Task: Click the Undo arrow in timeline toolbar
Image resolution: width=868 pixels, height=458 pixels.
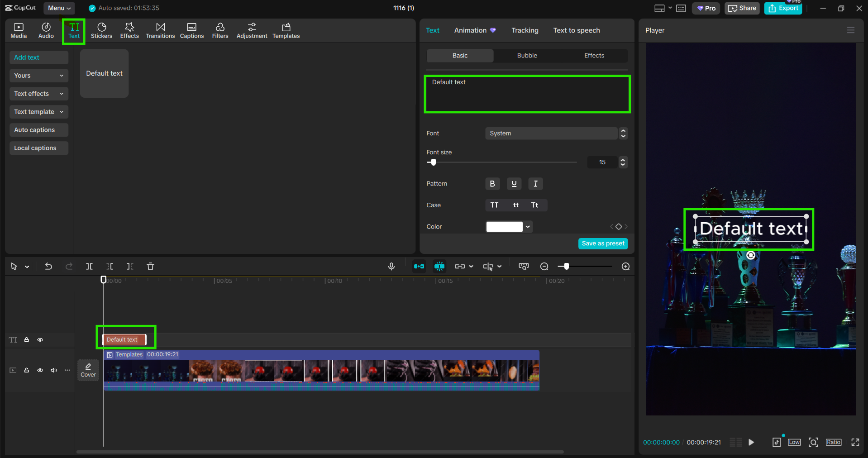Action: [48, 267]
